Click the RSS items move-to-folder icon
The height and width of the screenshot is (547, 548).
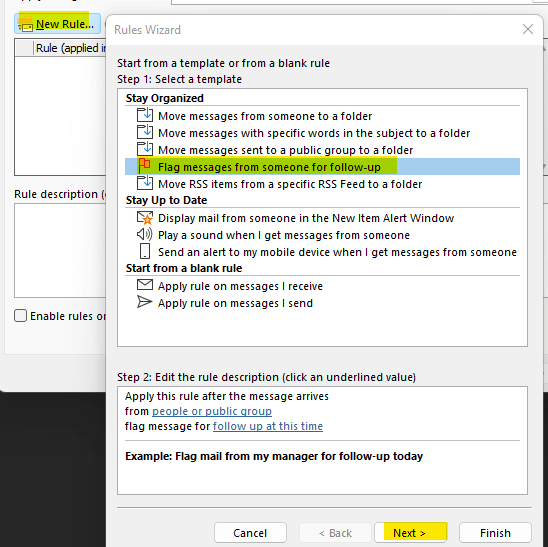(x=145, y=183)
